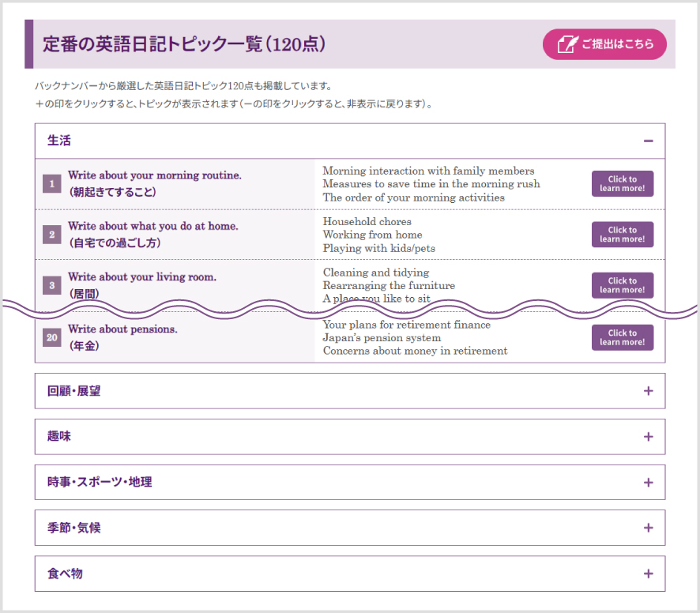
Task: Expand 季節・気候 using its plus icon
Action: click(648, 528)
